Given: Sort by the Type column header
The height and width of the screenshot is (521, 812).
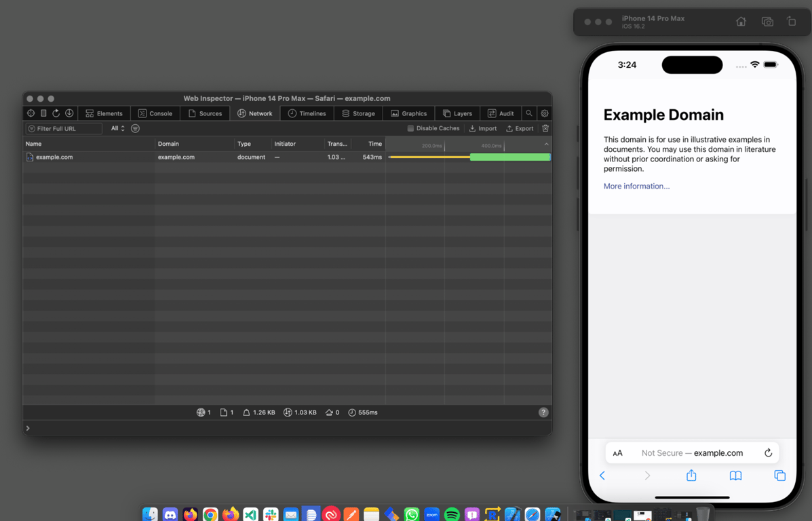Looking at the screenshot, I should click(253, 144).
